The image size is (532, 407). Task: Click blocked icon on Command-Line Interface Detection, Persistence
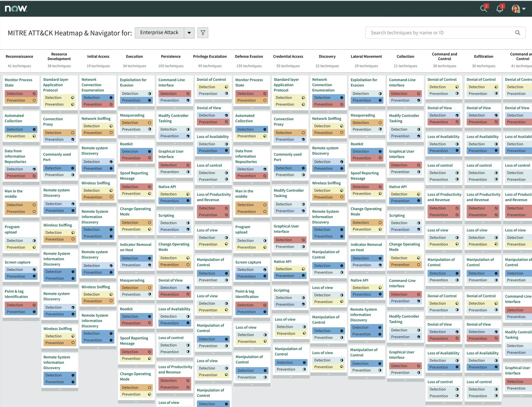point(188,94)
